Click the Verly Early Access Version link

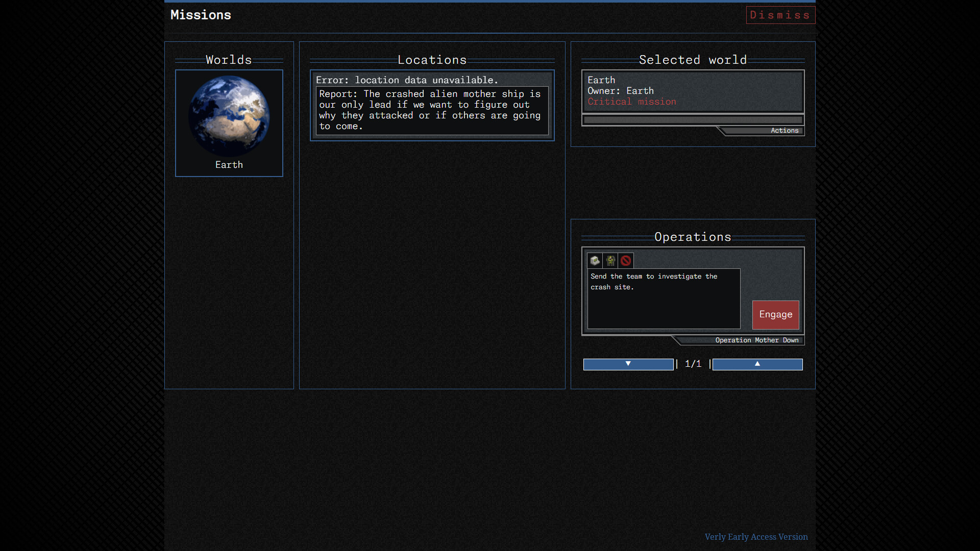tap(756, 537)
